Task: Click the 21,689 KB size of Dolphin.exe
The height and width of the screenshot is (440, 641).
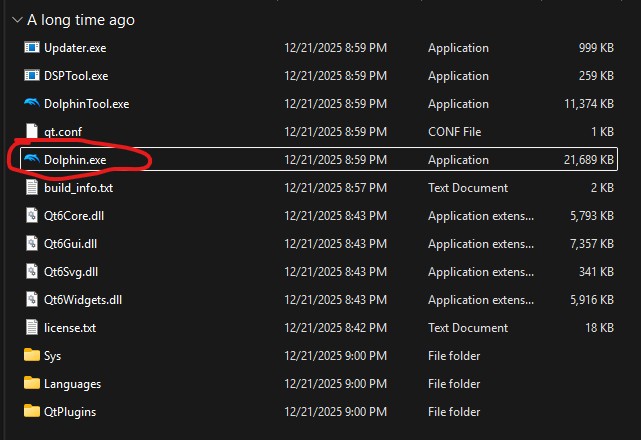Action: point(588,160)
